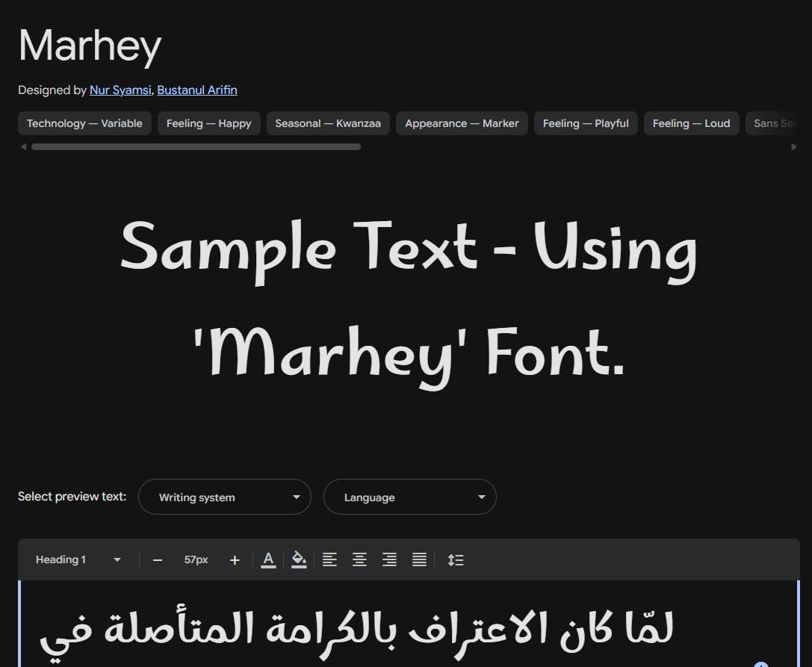Select the Appearance — Marker tag
This screenshot has width=812, height=667.
(x=462, y=123)
